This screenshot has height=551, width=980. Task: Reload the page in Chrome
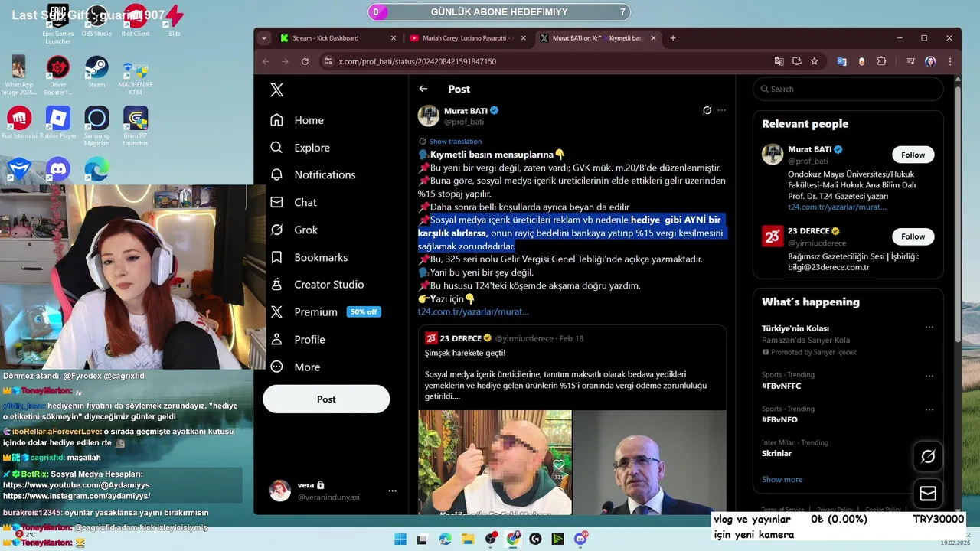coord(305,61)
